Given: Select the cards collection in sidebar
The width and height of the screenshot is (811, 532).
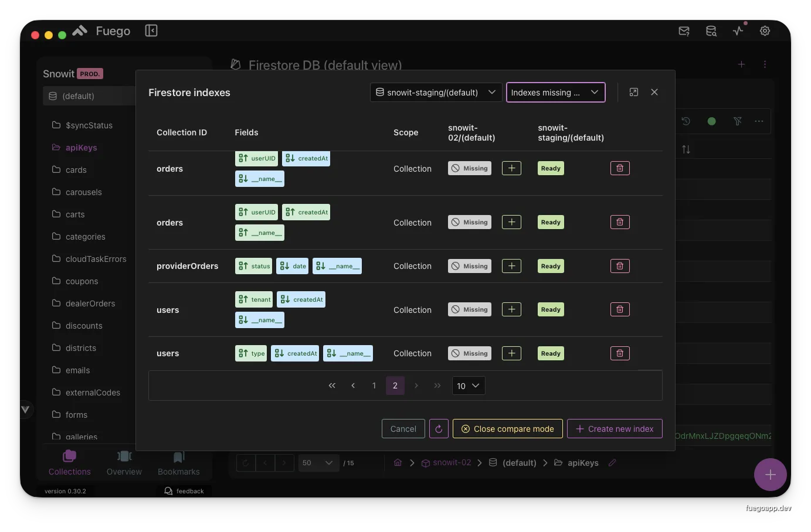Looking at the screenshot, I should click(76, 170).
